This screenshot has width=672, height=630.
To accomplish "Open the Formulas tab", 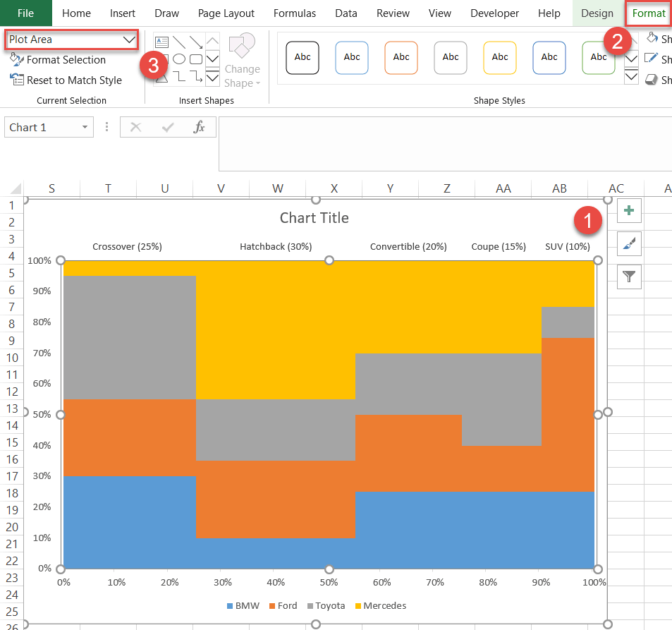I will click(x=295, y=13).
